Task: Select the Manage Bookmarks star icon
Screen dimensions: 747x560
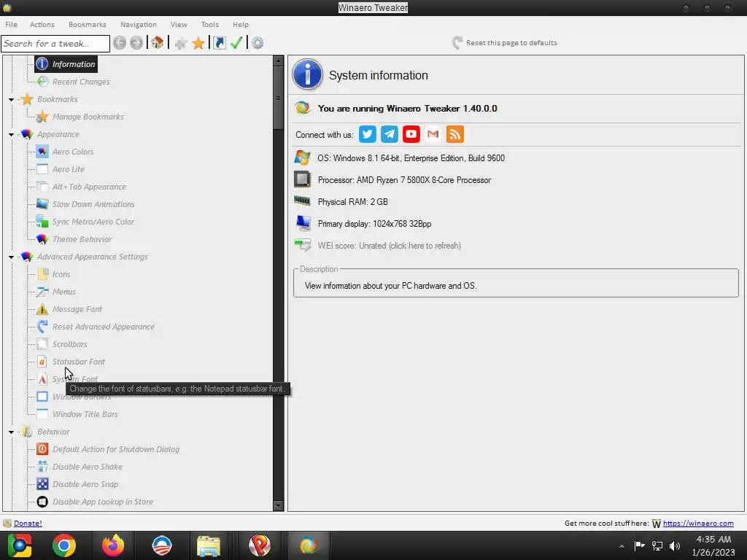Action: pos(42,117)
